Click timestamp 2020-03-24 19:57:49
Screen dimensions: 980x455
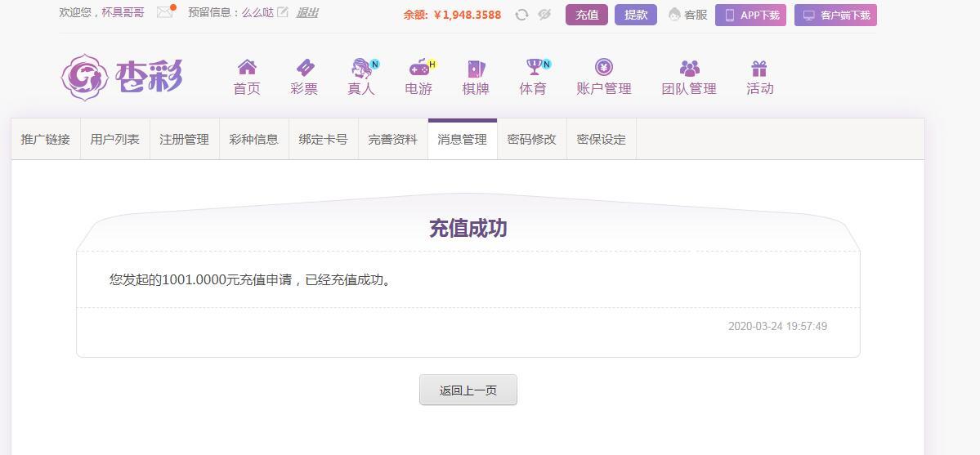tap(777, 326)
